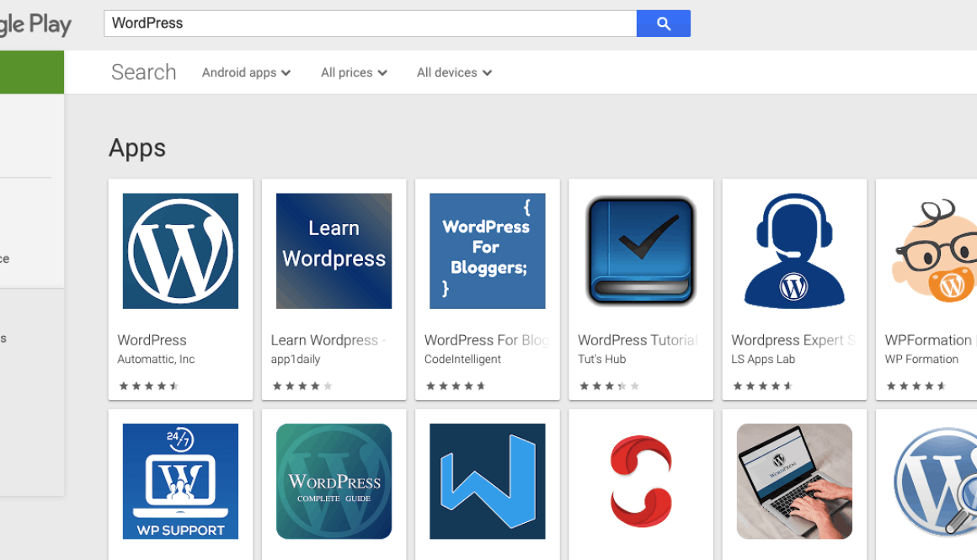Open the WPFormation baby face icon

[934, 251]
